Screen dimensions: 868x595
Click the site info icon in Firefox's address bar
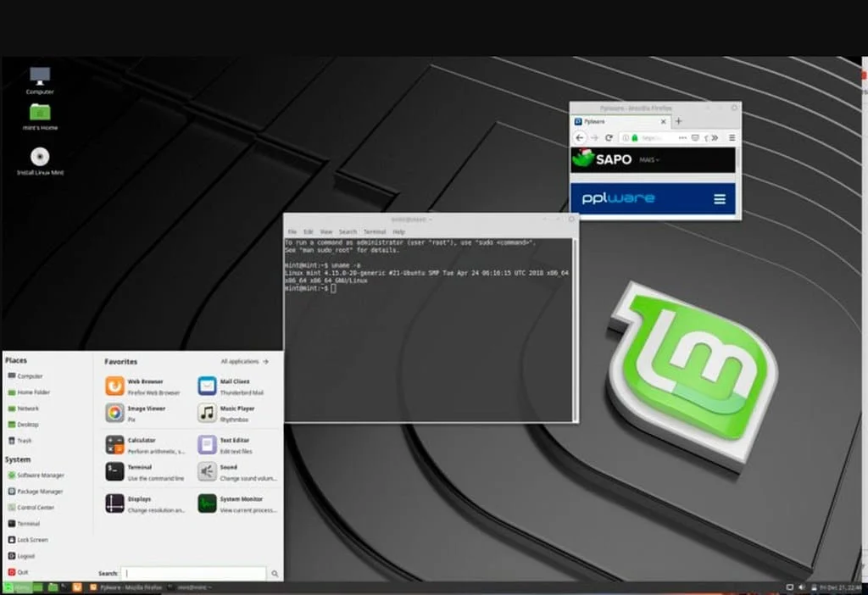click(x=626, y=138)
